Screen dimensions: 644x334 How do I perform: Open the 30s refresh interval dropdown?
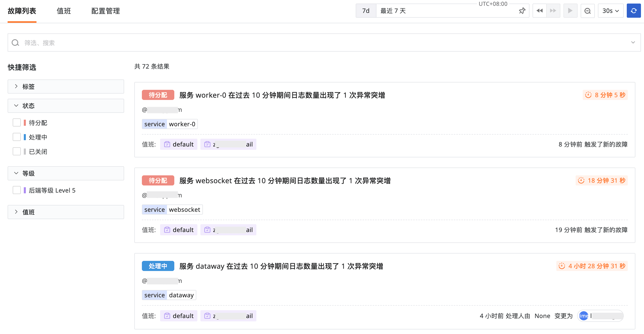611,11
